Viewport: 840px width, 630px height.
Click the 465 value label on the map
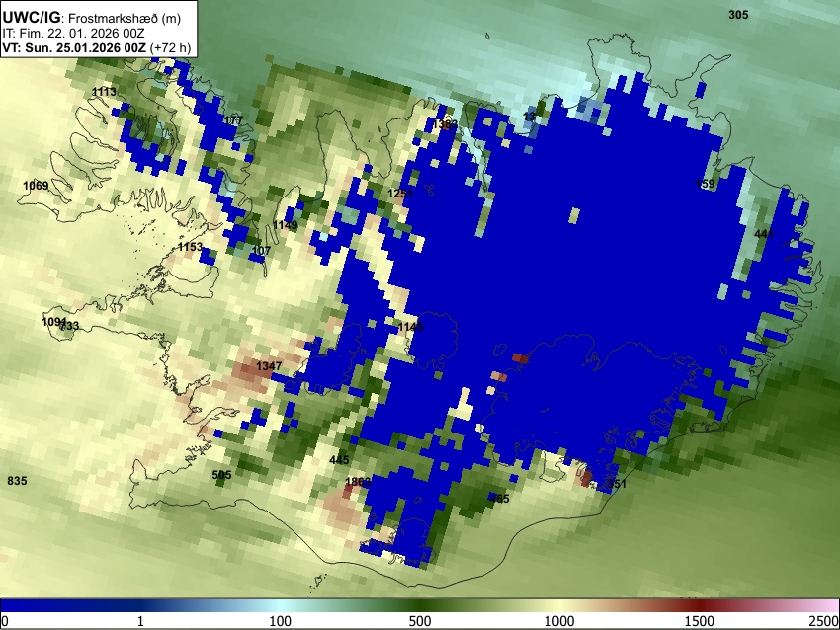coord(499,499)
